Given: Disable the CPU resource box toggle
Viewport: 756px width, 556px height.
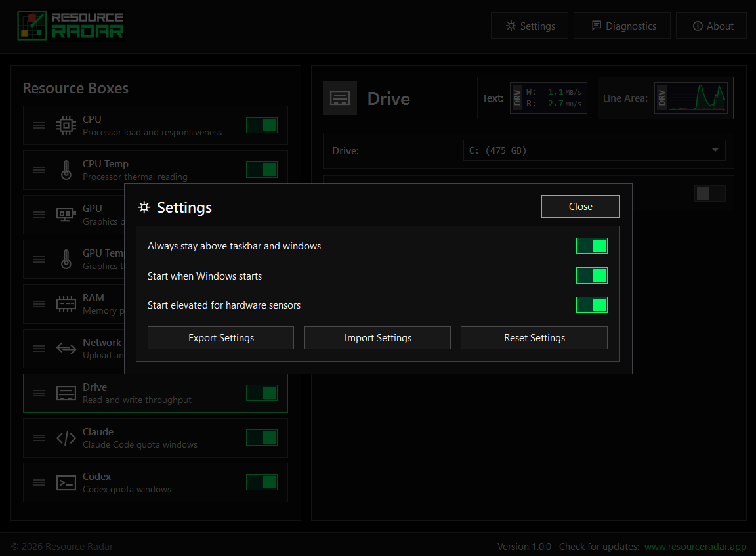Looking at the screenshot, I should pyautogui.click(x=262, y=125).
